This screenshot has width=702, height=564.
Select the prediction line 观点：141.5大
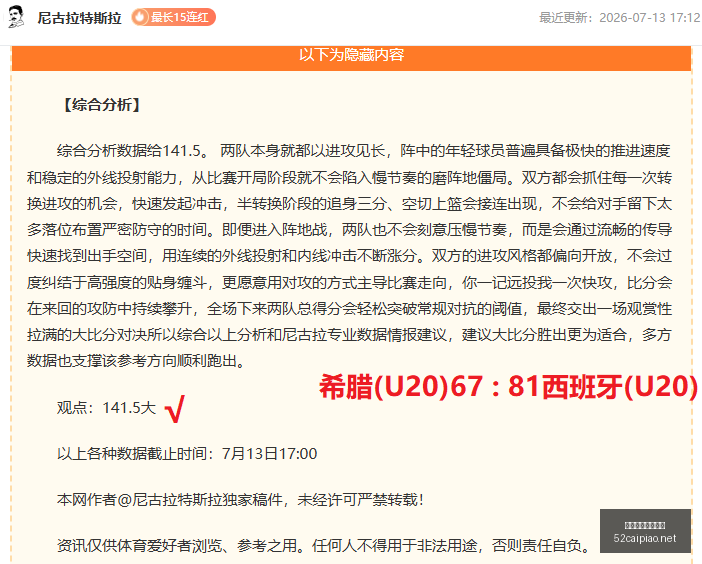pyautogui.click(x=106, y=408)
